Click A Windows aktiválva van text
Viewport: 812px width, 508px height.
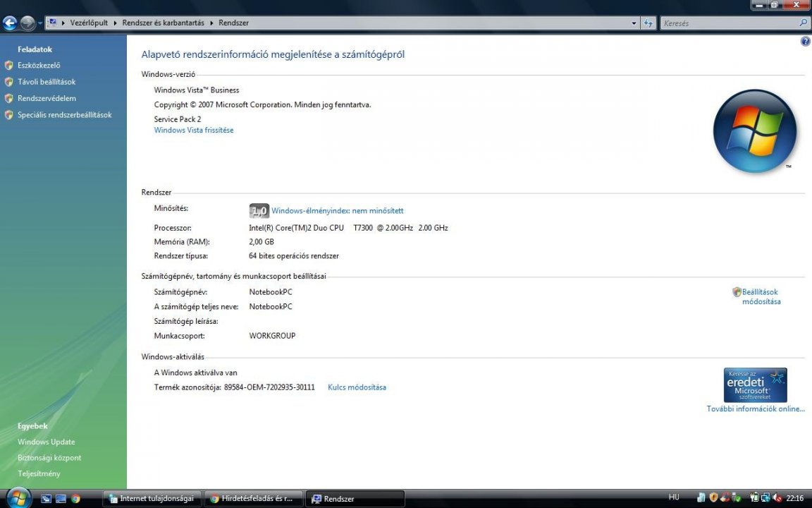tap(195, 373)
